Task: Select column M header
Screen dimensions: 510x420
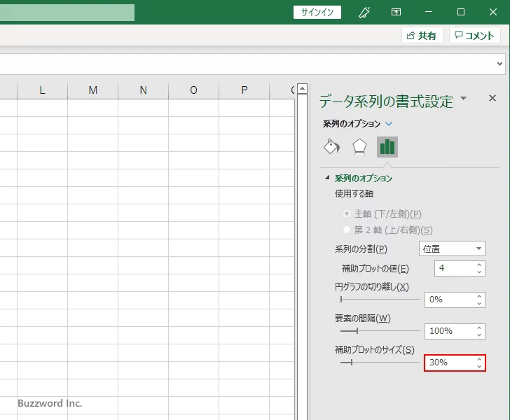Action: [93, 90]
